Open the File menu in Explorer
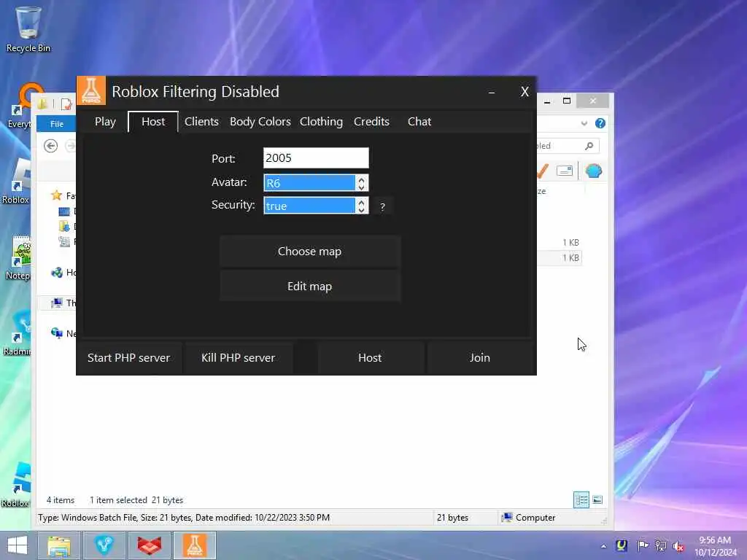 [x=56, y=124]
